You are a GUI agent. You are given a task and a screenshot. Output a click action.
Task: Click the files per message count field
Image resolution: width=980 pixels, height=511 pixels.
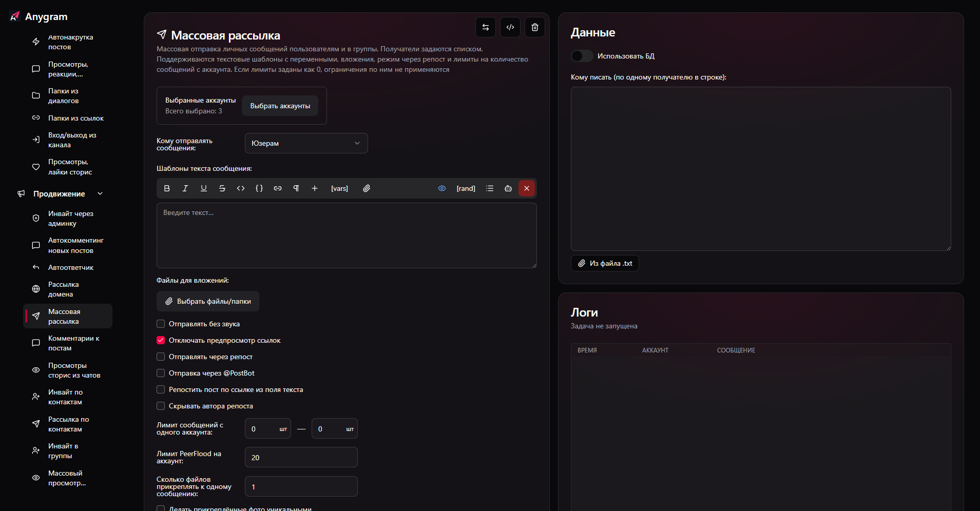(x=301, y=486)
